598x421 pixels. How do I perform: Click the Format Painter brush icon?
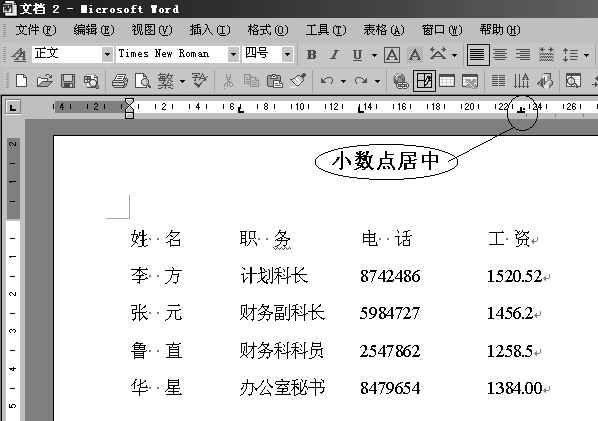[298, 81]
